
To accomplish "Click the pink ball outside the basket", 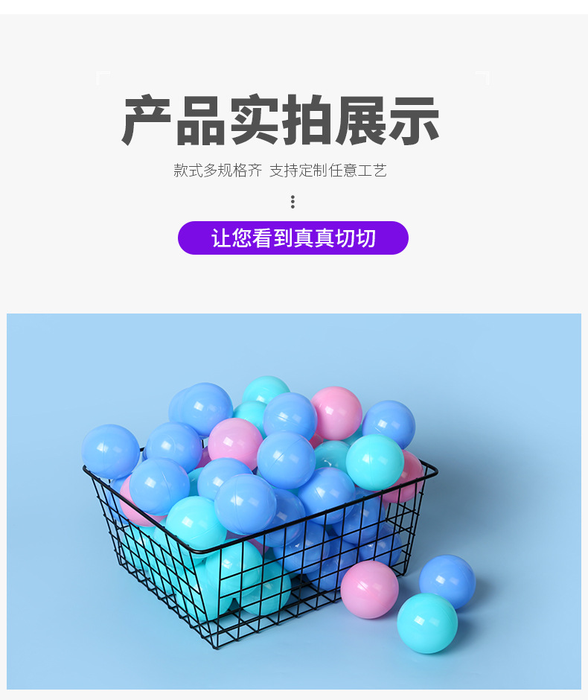I will coord(369,589).
